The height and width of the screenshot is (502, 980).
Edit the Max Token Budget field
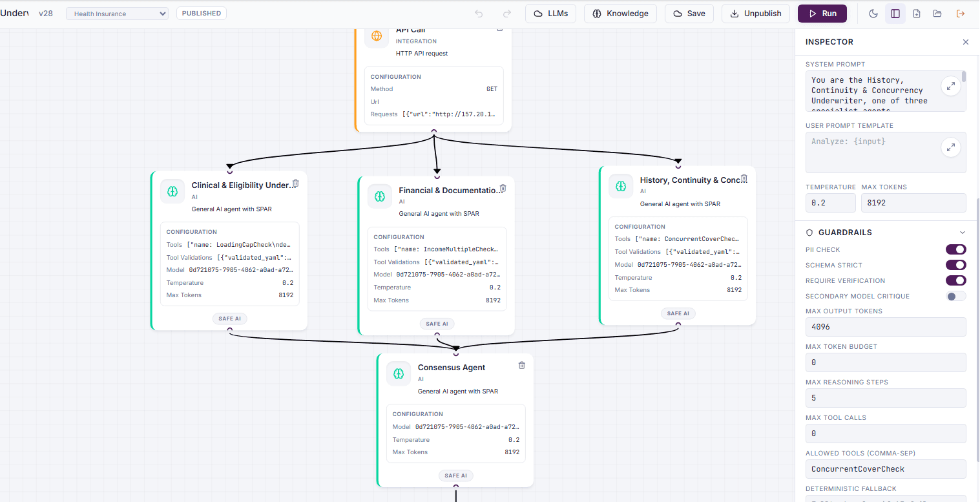(886, 362)
